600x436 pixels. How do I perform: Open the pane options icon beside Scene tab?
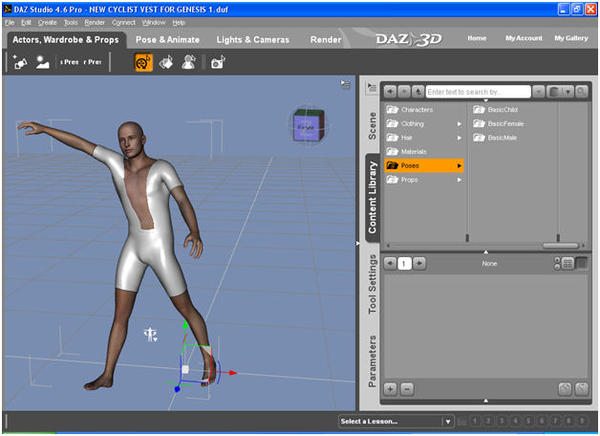coord(372,88)
